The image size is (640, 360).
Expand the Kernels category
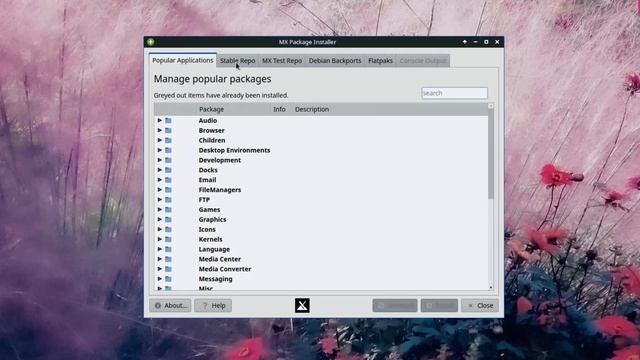coord(160,239)
